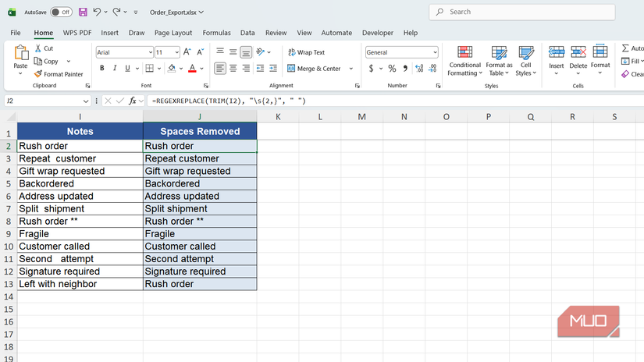Select column K header
The image size is (644, 362).
(x=278, y=116)
